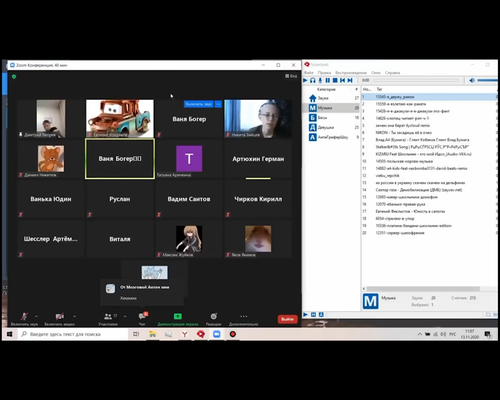The width and height of the screenshot is (500, 400).
Task: Expand arrow next to Участники button
Action: (x=125, y=316)
